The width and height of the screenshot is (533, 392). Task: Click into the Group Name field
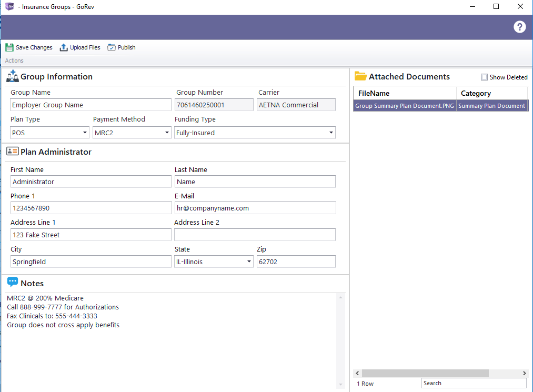pyautogui.click(x=90, y=105)
